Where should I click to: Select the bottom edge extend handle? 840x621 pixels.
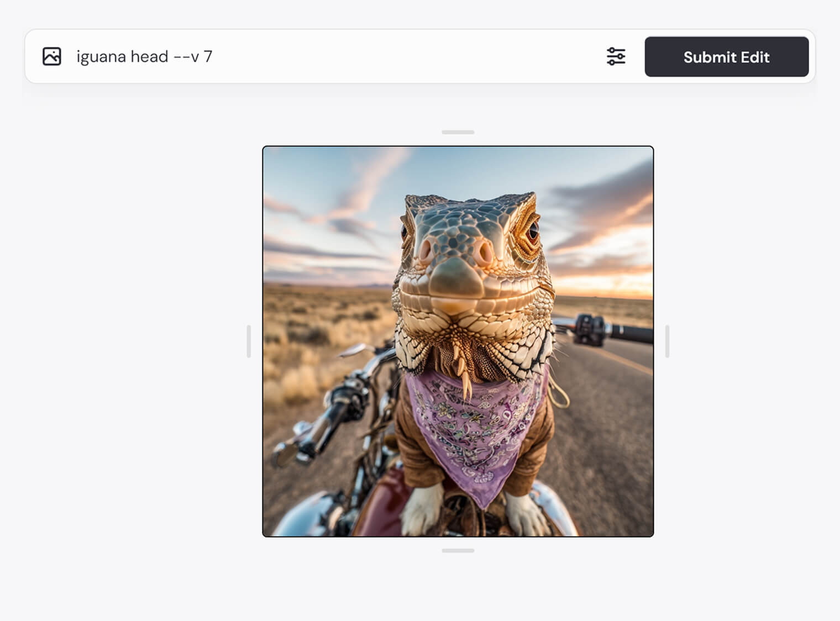tap(458, 551)
